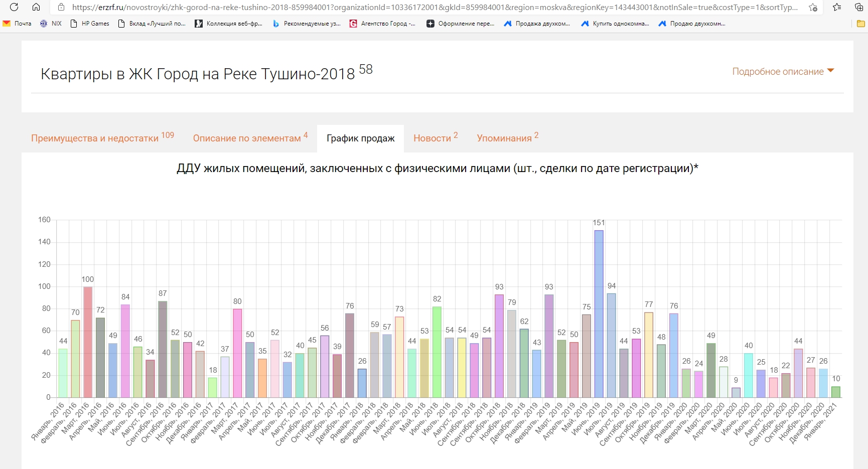Open the HP Games bookmark
Screen dimensions: 868x469
(x=90, y=24)
